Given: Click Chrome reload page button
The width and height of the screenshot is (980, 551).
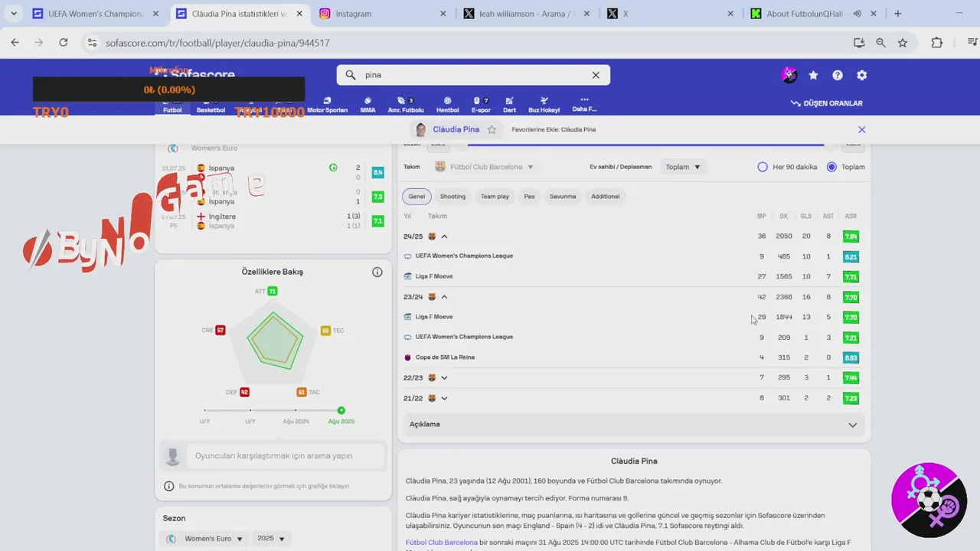Looking at the screenshot, I should point(64,43).
